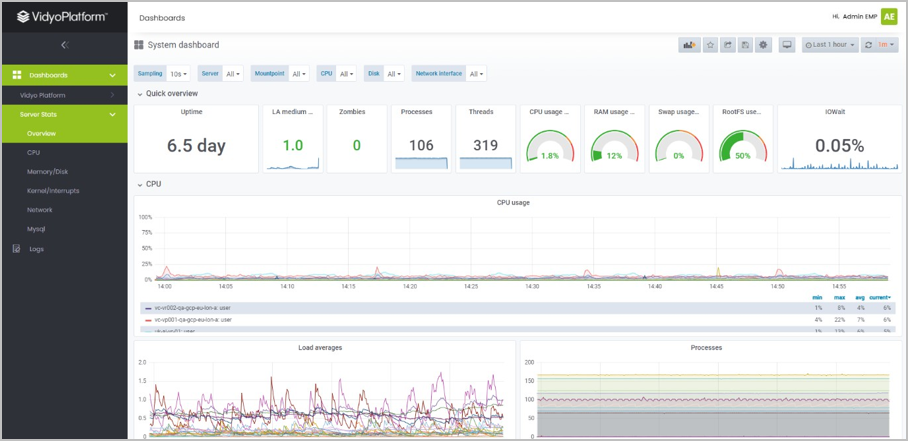908x441 pixels.
Task: Select Network under Server Stats
Action: tap(40, 210)
